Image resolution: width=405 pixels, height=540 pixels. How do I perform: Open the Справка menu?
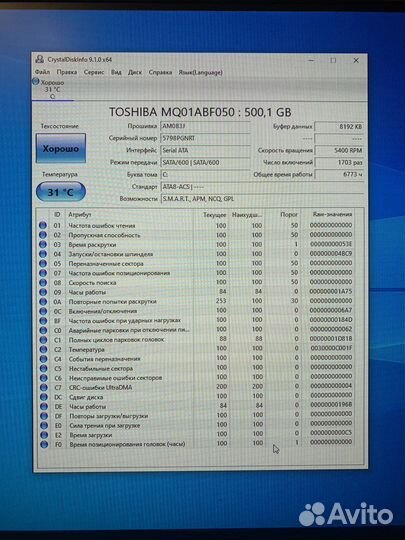tap(160, 72)
